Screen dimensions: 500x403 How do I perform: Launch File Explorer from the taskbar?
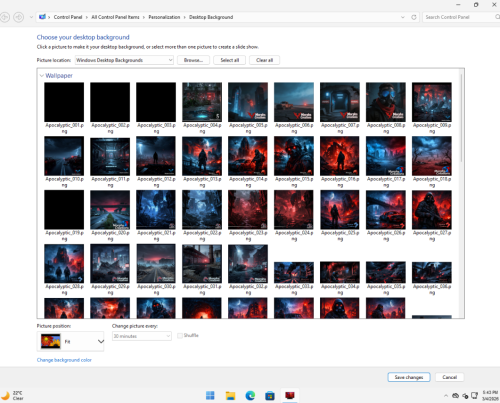coord(230,395)
